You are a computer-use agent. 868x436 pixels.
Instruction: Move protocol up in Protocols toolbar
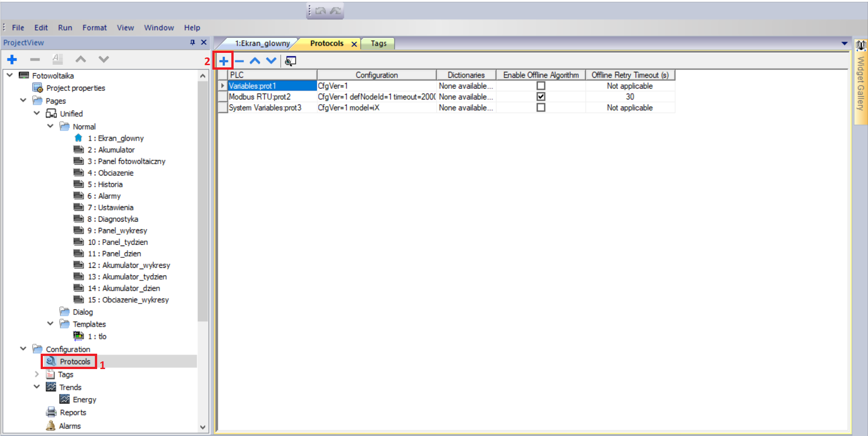coord(255,61)
